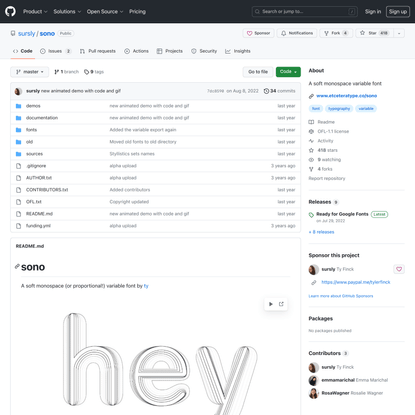The image size is (415, 415).
Task: Open the demo gif in new window icon
Action: pyautogui.click(x=281, y=304)
